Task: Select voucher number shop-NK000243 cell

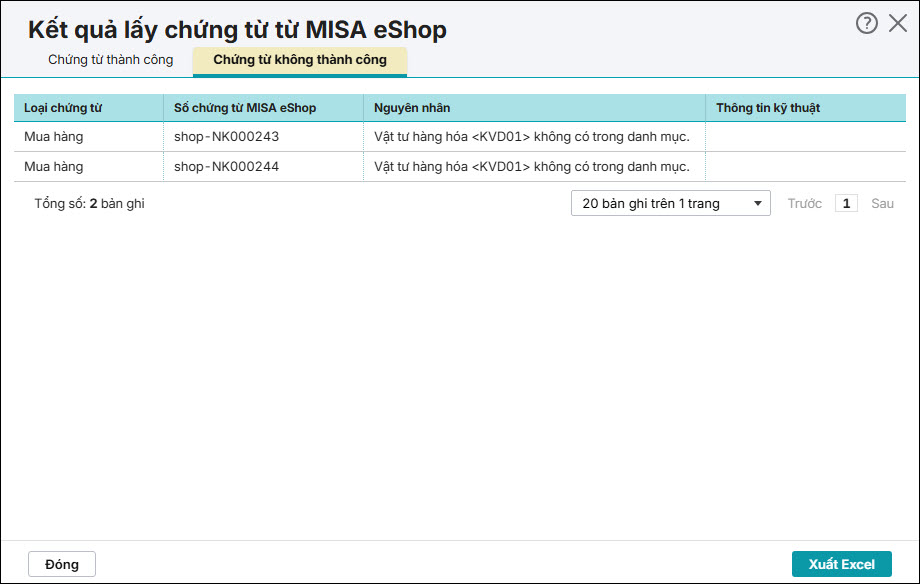Action: tap(226, 137)
